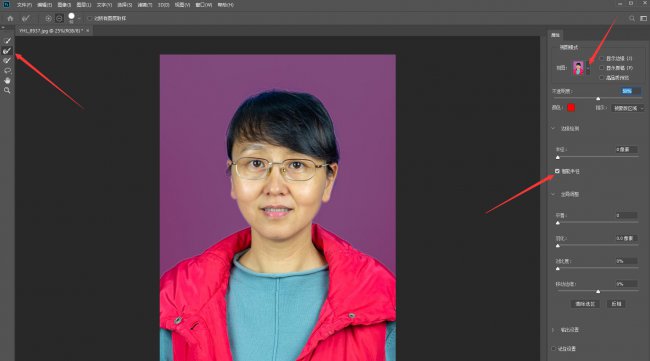Select the Lasso tool

(7, 70)
